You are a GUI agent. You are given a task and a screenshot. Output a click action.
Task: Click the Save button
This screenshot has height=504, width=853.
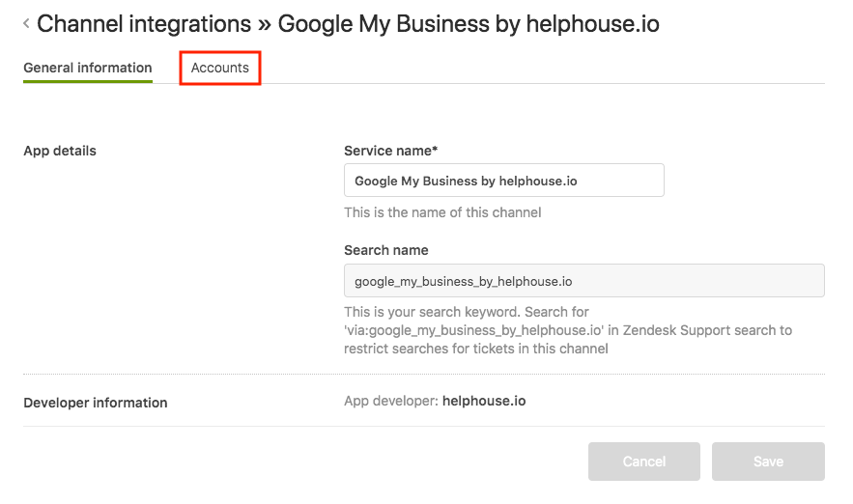(768, 462)
